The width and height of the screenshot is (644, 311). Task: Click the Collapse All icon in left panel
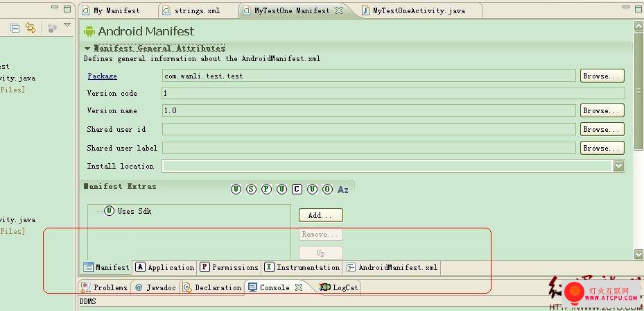[15, 28]
